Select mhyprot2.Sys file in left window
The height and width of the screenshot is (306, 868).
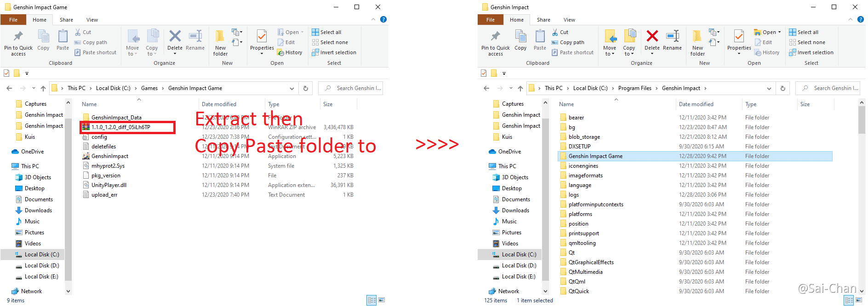click(108, 166)
